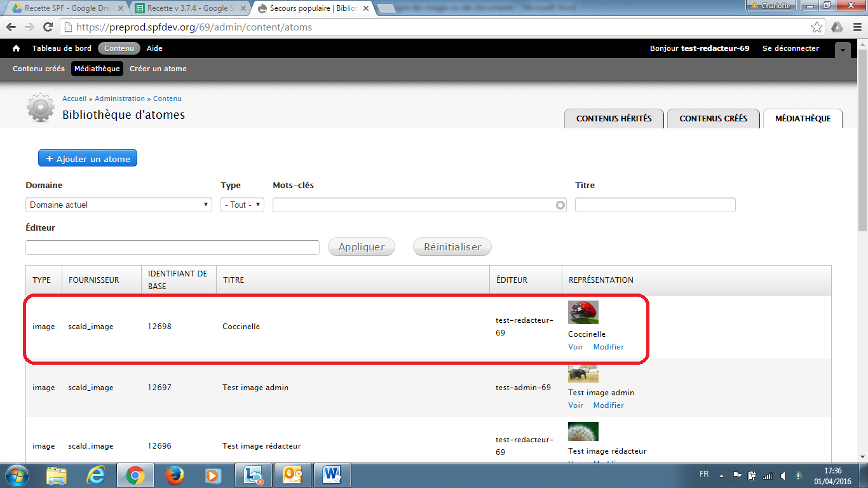Expand the admin toolbar drawer arrow

point(843,49)
